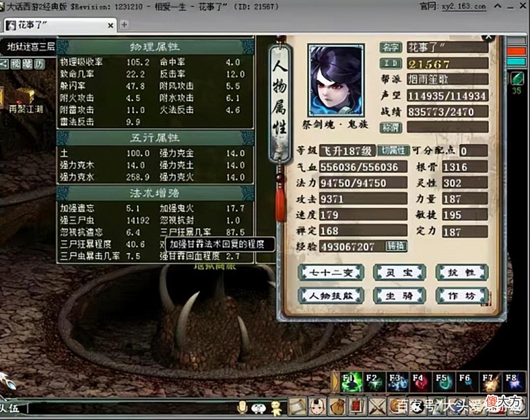This screenshot has height=420, width=530.
Task: Activate the F5 teal hook skill
Action: pyautogui.click(x=444, y=382)
